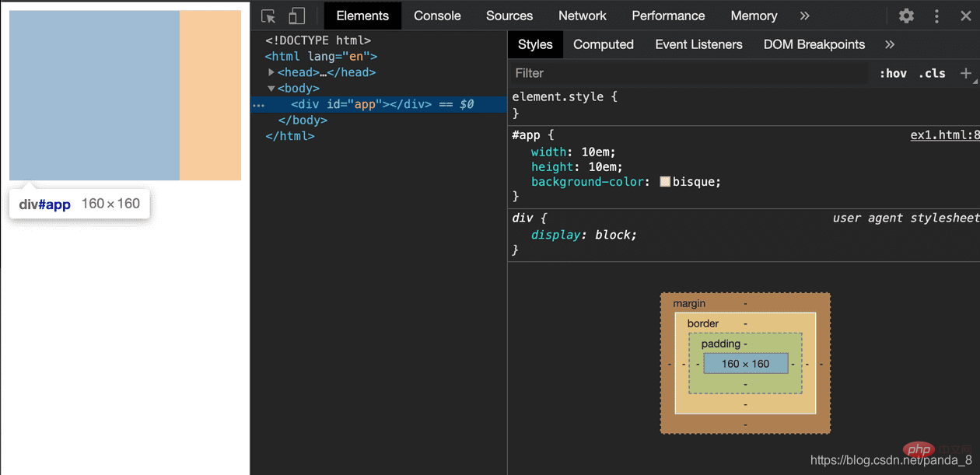
Task: Open the ex1.html:8 source link
Action: [x=944, y=135]
